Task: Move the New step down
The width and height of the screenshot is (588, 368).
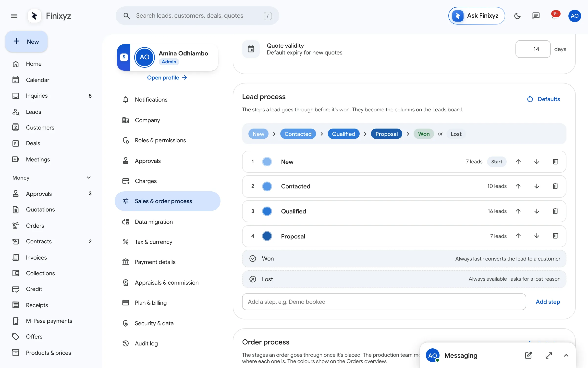Action: click(x=537, y=162)
